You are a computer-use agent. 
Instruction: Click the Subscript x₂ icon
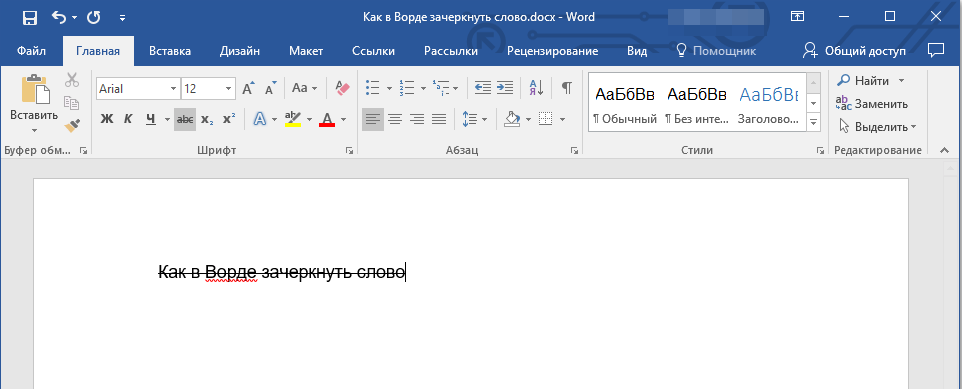pyautogui.click(x=207, y=119)
